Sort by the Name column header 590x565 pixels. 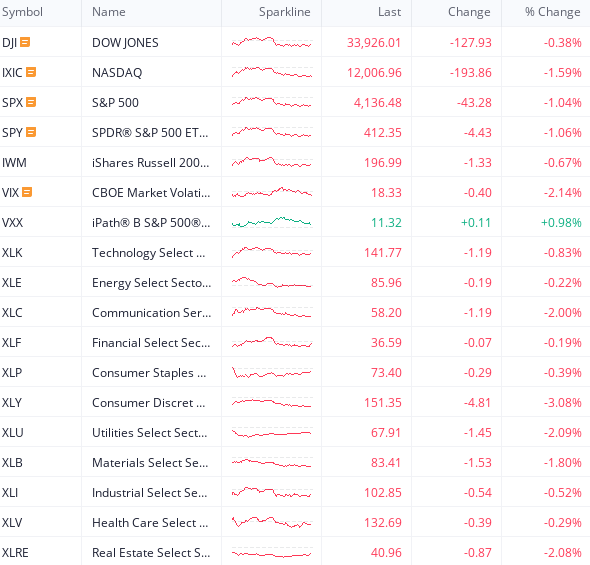(x=109, y=12)
